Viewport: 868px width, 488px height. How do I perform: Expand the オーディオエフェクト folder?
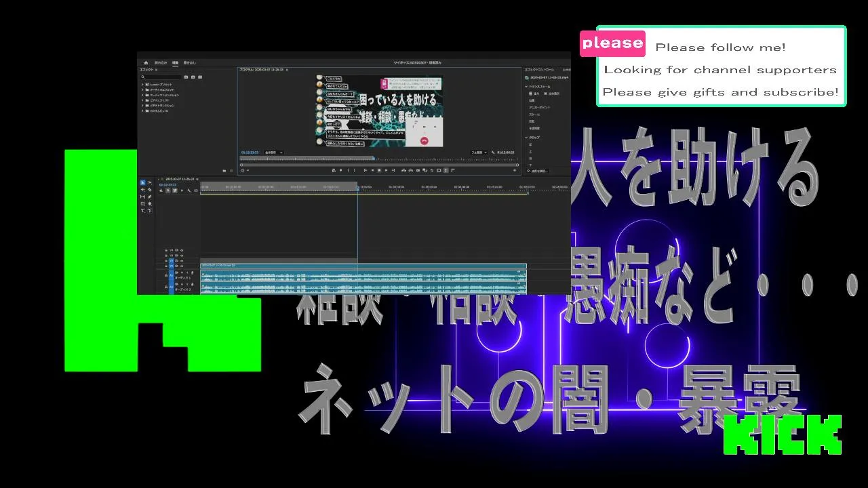pyautogui.click(x=142, y=89)
